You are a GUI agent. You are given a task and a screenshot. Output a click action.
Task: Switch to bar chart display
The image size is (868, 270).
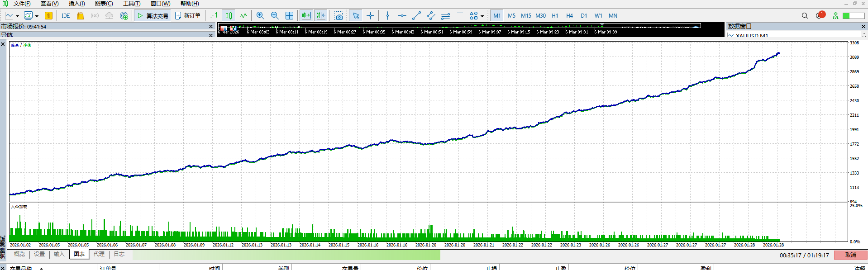pos(214,16)
